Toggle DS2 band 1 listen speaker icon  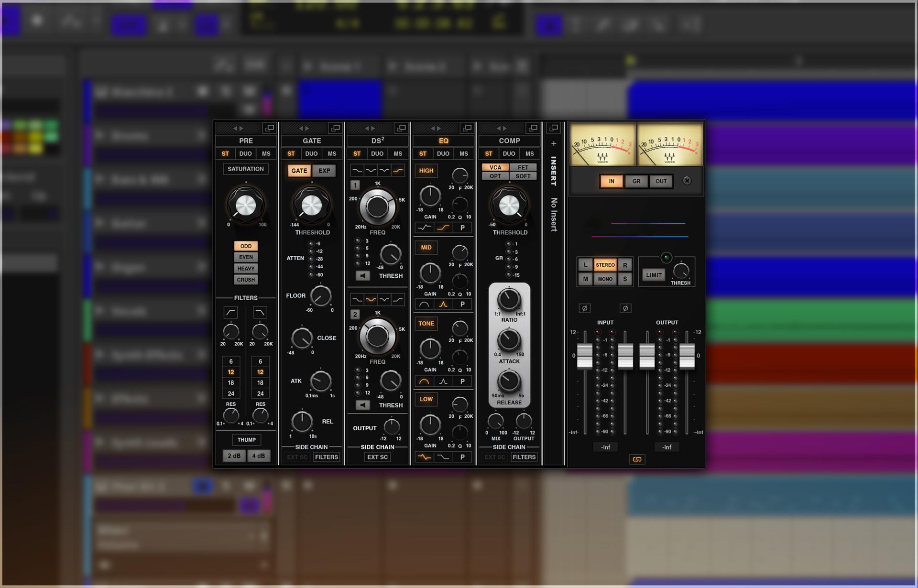pyautogui.click(x=363, y=276)
